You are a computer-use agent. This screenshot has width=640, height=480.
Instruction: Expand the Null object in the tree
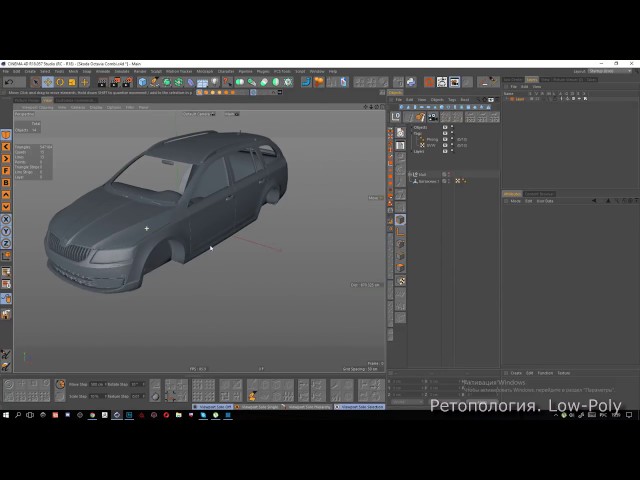point(410,174)
